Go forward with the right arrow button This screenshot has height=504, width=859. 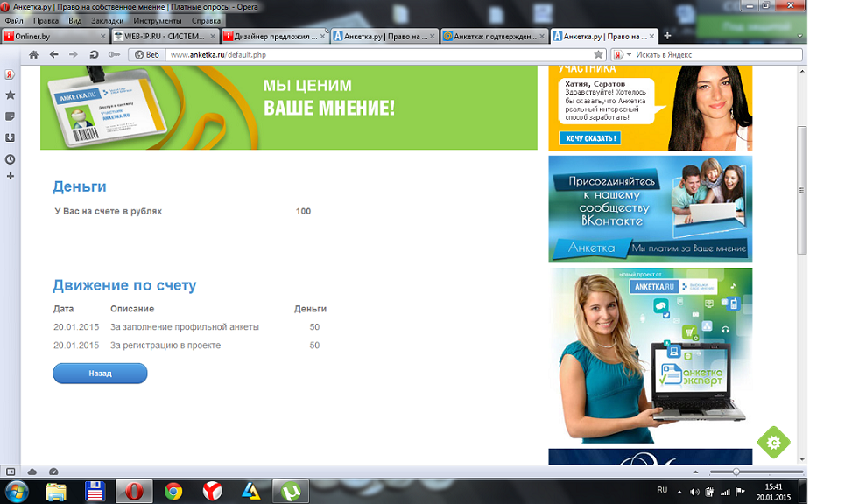74,55
